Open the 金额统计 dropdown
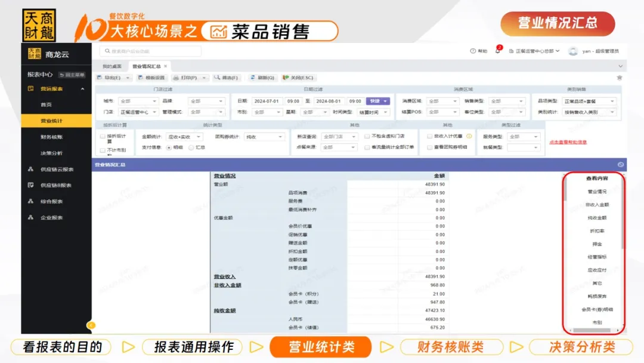The height and width of the screenshot is (363, 644). 184,137
